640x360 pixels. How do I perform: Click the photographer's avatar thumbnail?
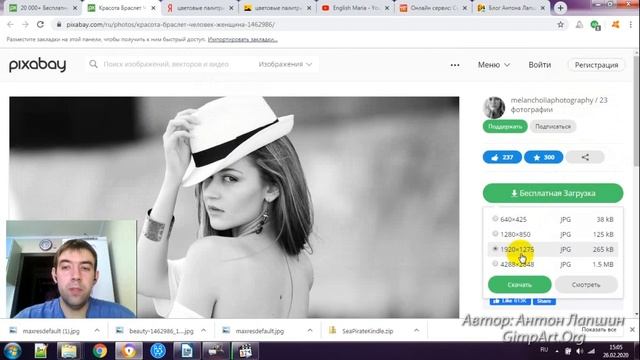pyautogui.click(x=494, y=107)
